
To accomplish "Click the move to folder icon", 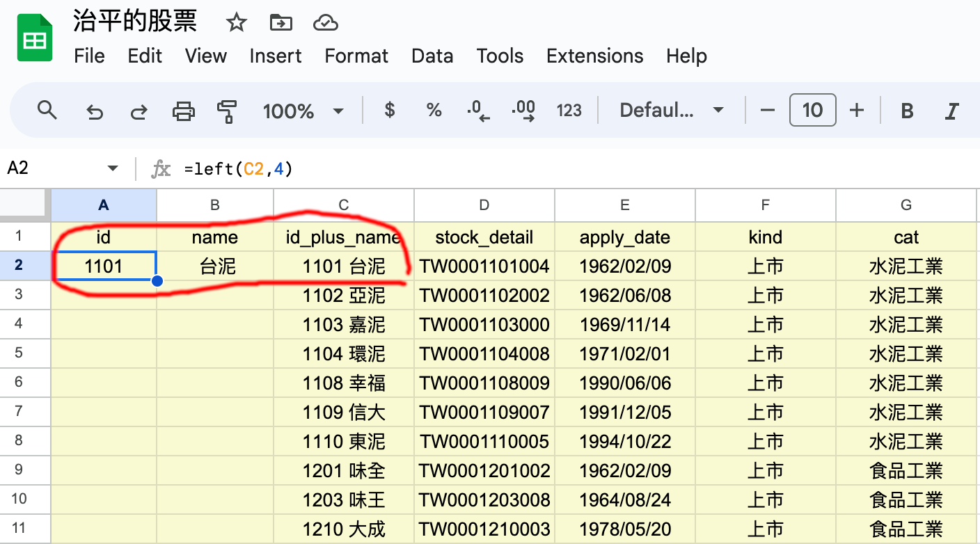I will 280,23.
